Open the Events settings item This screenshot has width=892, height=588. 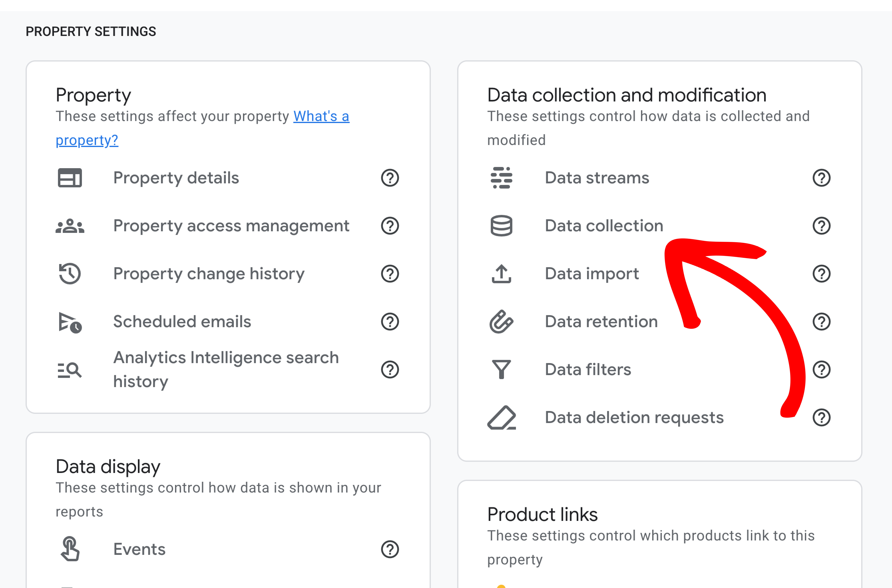139,549
